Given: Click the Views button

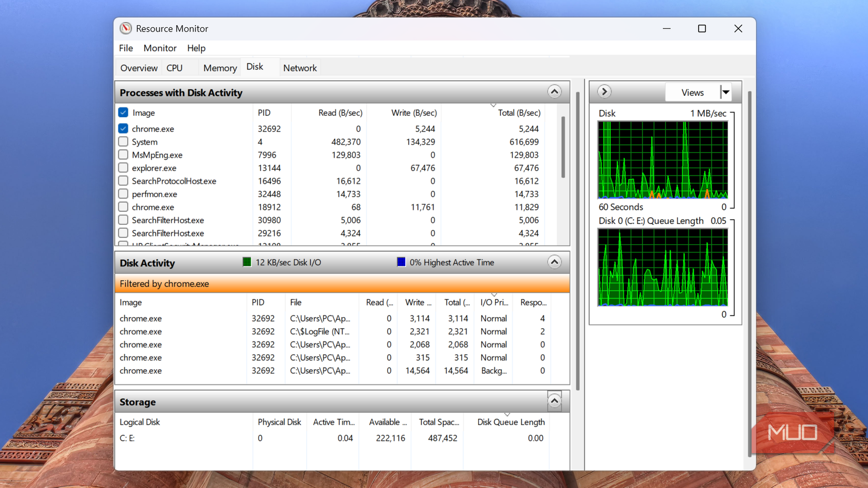Looking at the screenshot, I should point(692,93).
